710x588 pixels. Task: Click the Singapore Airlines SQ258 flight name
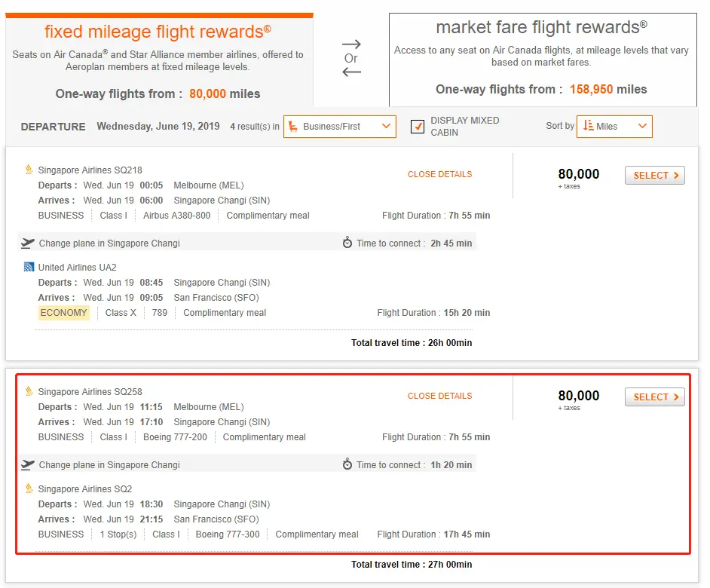(90, 392)
